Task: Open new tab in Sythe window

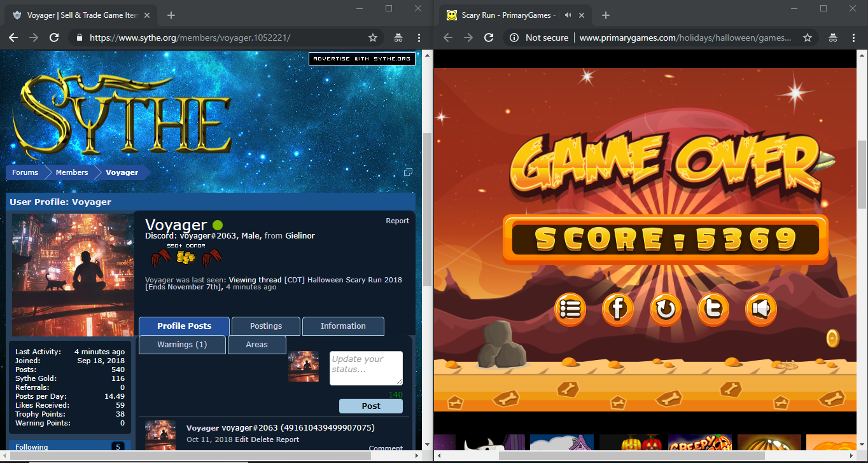Action: (171, 15)
